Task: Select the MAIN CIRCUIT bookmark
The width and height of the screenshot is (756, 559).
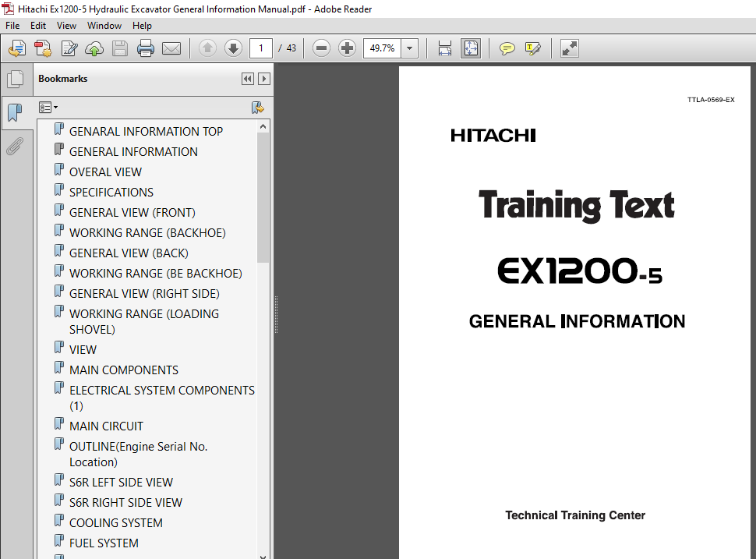Action: tap(106, 426)
